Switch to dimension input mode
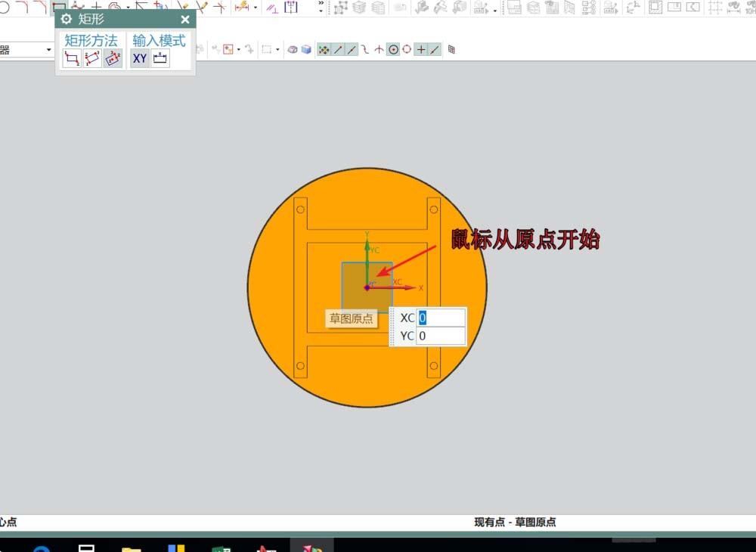The height and width of the screenshot is (552, 756). coord(160,57)
